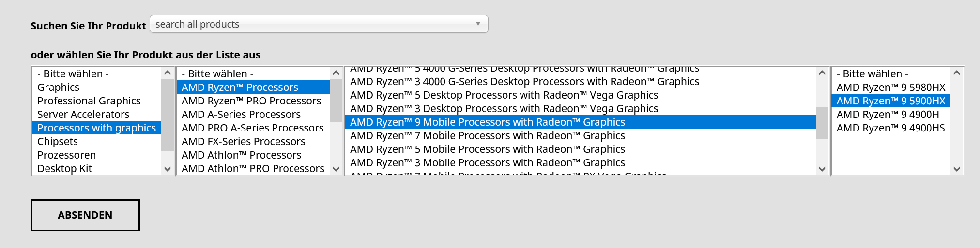Select Ryzen™ 7 Mobile Processors with Radeon™ Graphics
Screen dimensions: 980x248
point(581,135)
